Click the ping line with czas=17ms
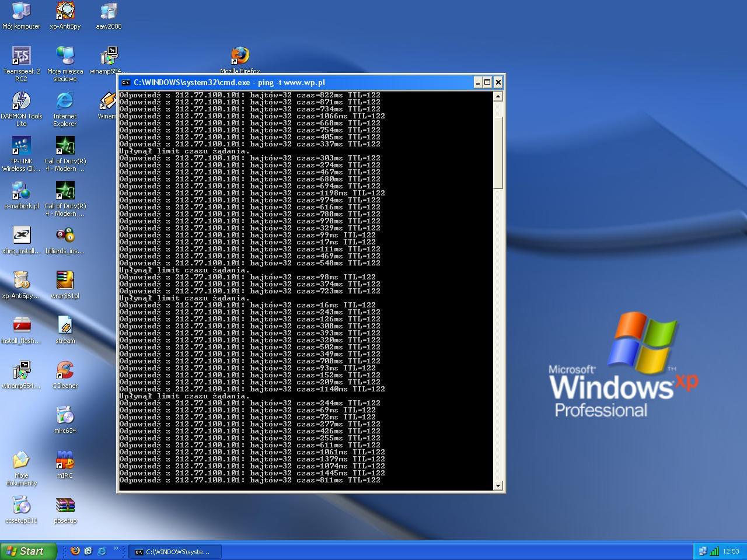747x560 pixels. click(247, 242)
